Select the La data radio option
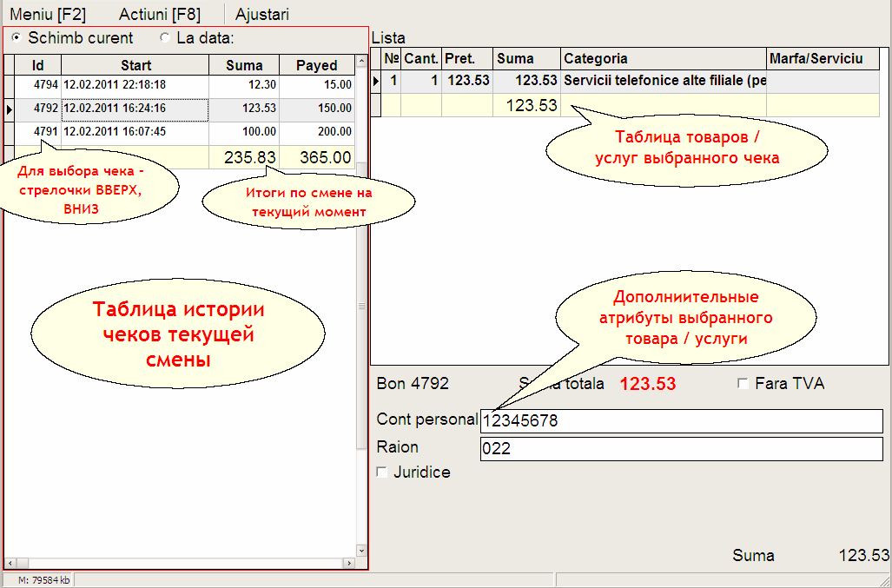The height and width of the screenshot is (588, 892). click(x=197, y=38)
